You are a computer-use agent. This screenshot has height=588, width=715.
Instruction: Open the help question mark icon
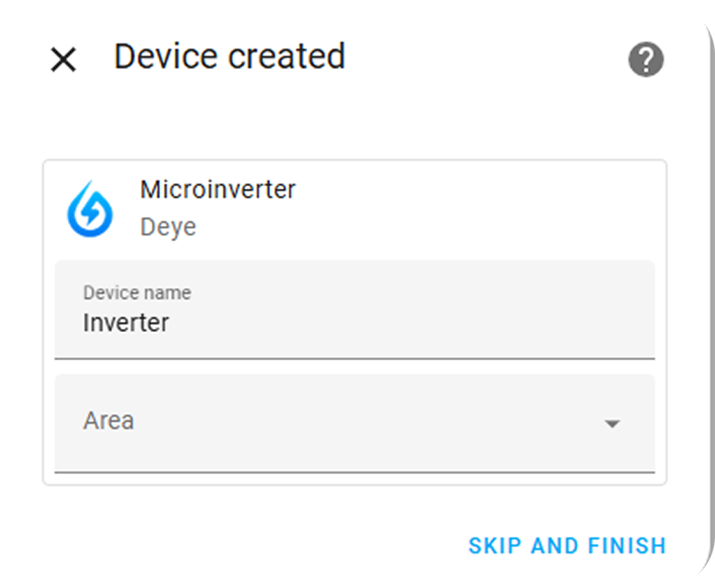click(x=645, y=59)
